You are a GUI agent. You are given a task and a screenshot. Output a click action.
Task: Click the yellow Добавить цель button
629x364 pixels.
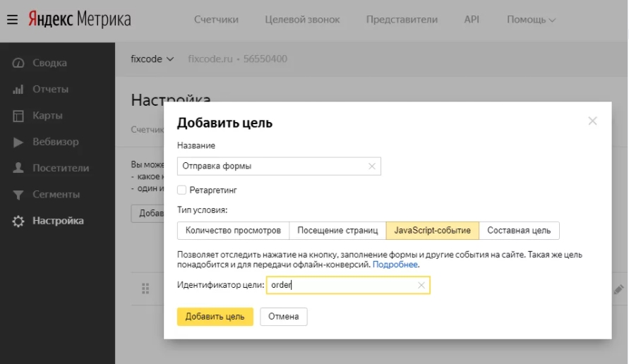[x=215, y=317]
